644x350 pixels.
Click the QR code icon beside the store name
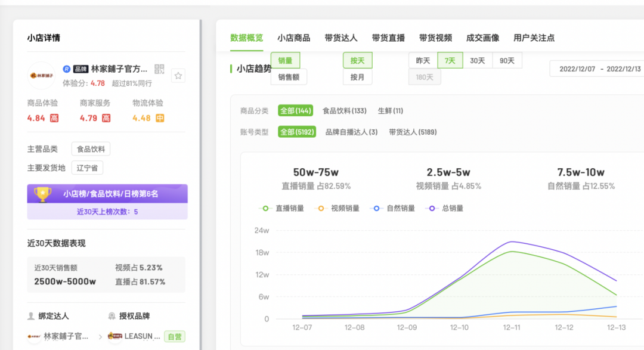pos(159,69)
